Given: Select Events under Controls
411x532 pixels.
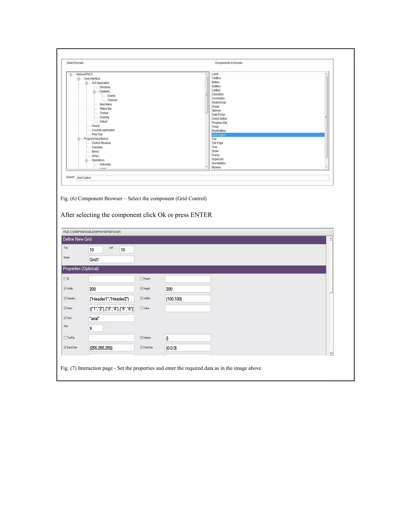Looking at the screenshot, I should point(111,96).
